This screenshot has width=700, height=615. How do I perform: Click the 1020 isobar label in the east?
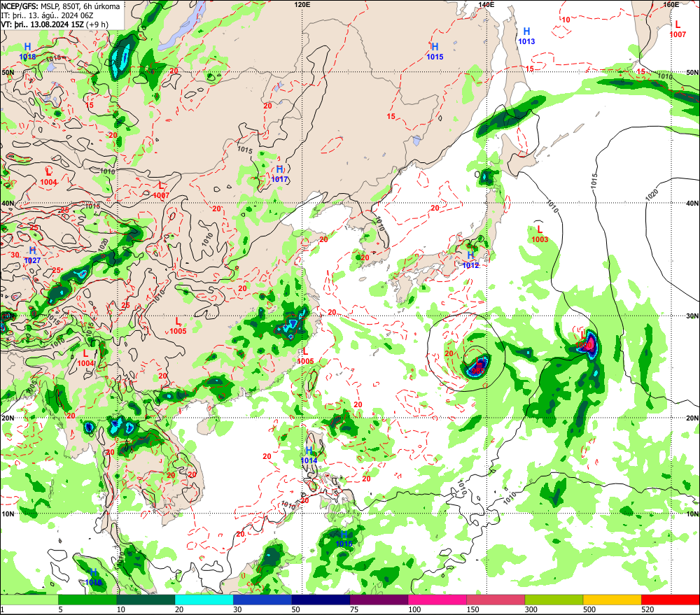point(651,195)
